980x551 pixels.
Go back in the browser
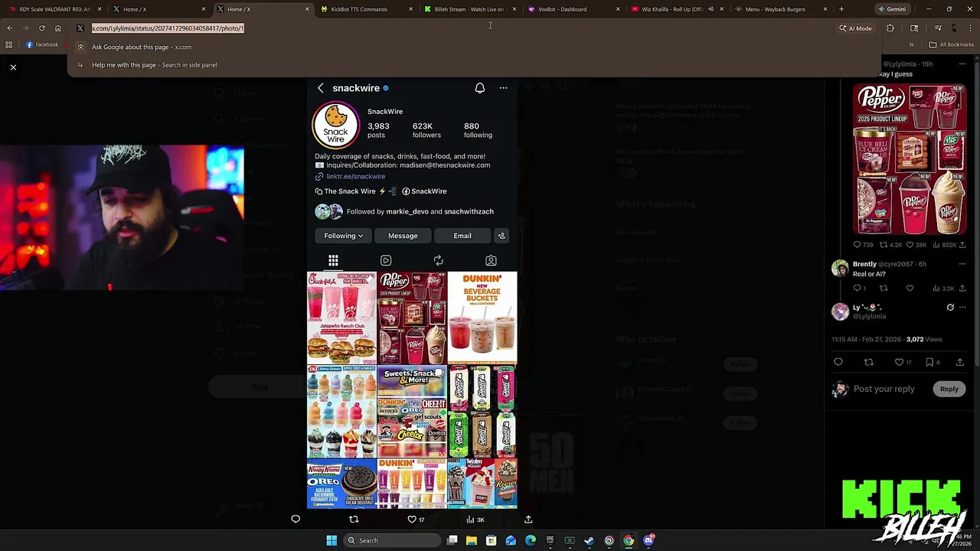tap(9, 28)
